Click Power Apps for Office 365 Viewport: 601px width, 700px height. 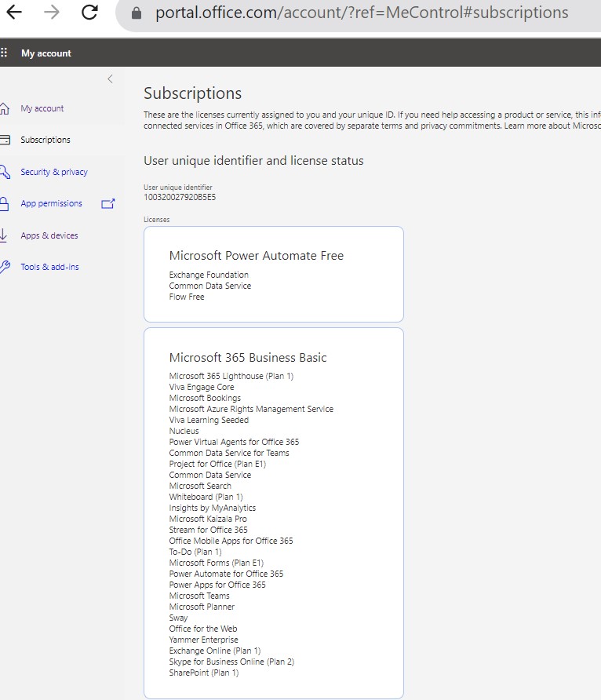click(x=217, y=585)
